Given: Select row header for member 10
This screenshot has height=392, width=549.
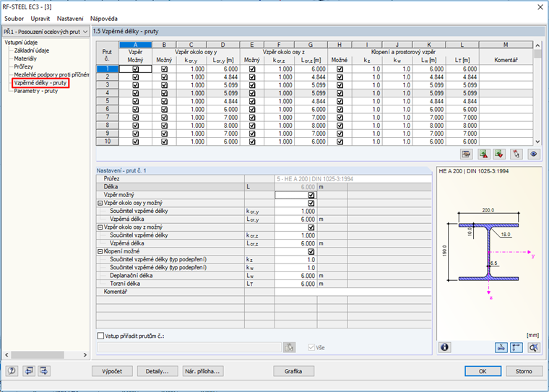Looking at the screenshot, I should coord(108,141).
